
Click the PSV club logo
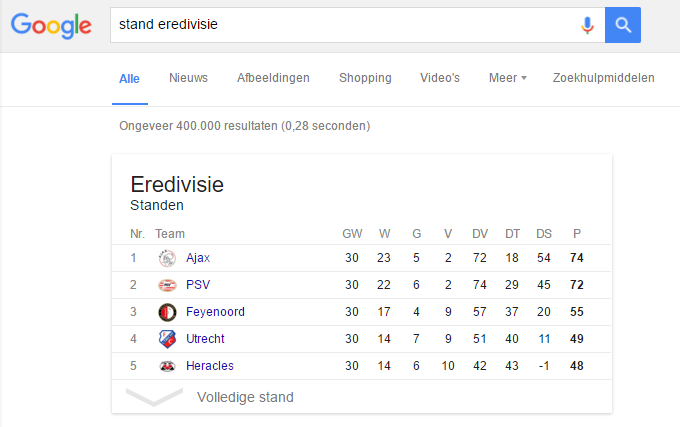167,285
